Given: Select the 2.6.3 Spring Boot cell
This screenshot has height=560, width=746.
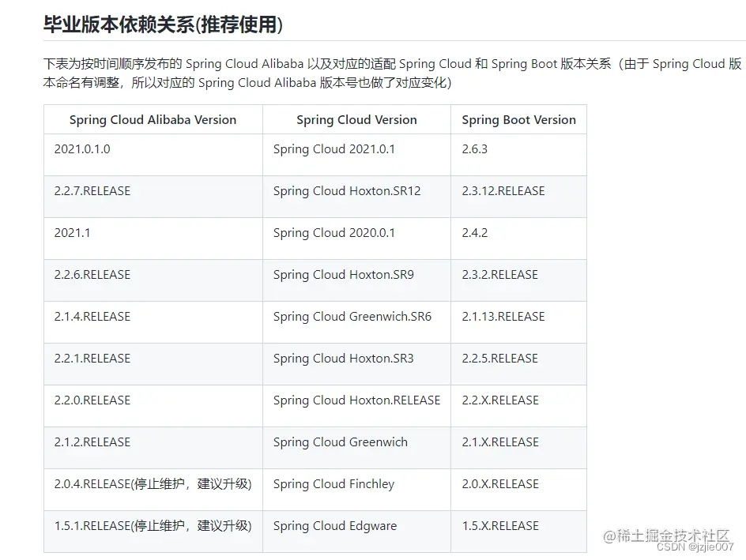Looking at the screenshot, I should 518,155.
